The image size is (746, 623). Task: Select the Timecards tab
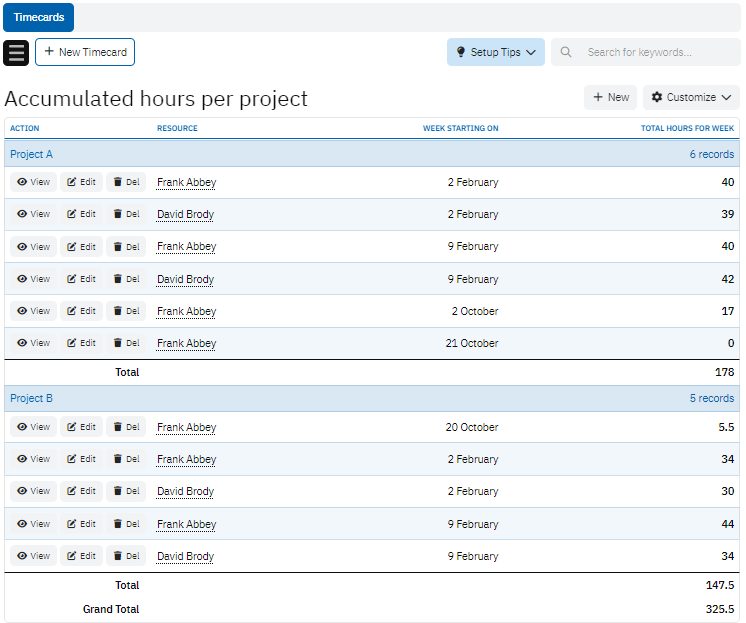37,17
